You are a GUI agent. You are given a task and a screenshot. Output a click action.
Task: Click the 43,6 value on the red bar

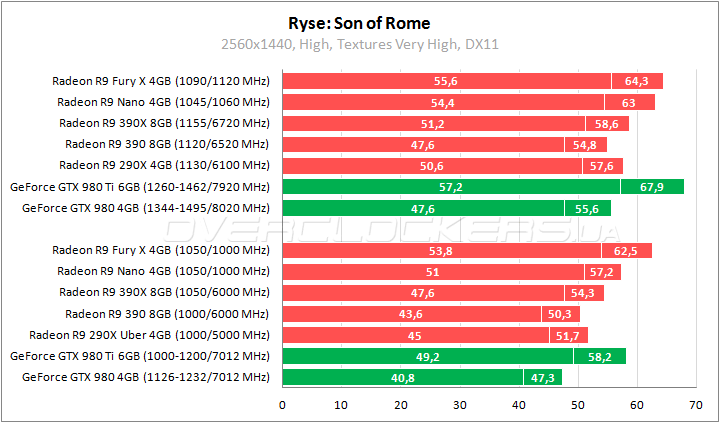[411, 313]
